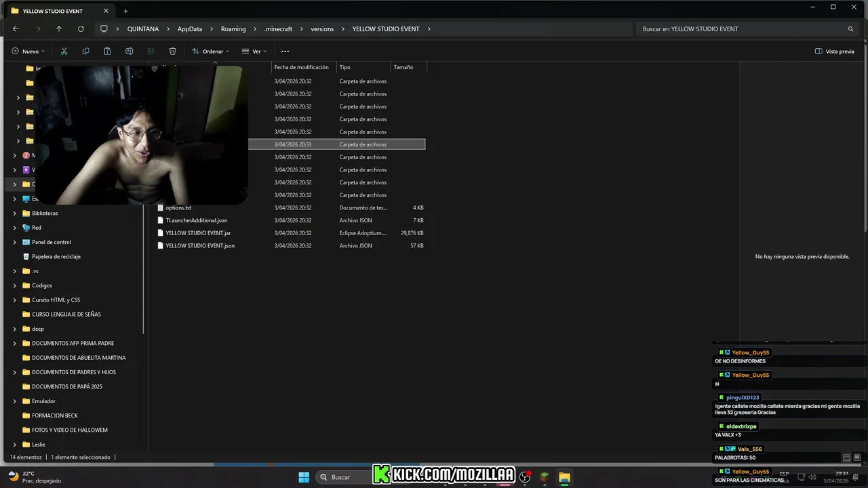The height and width of the screenshot is (488, 868).
Task: Open FORMACION BECK folder in sidebar
Action: (x=55, y=415)
